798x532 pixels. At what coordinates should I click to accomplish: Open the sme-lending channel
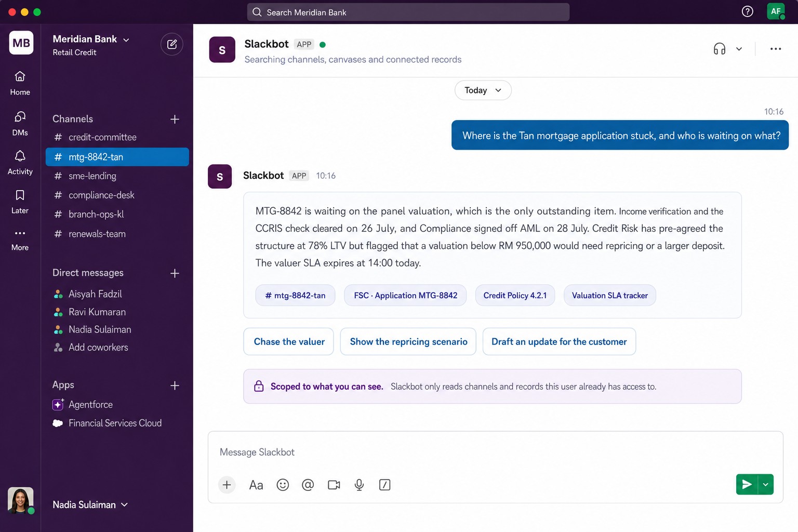click(x=117, y=176)
